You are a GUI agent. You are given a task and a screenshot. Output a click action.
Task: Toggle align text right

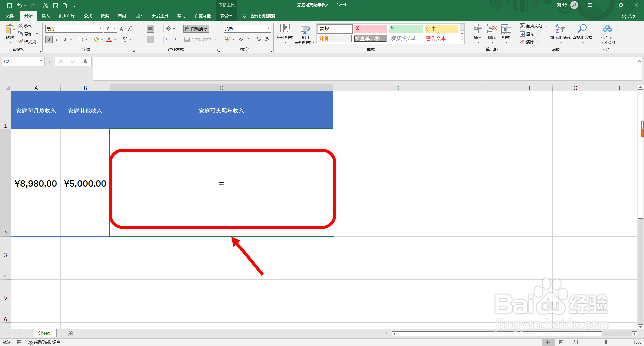[x=158, y=39]
